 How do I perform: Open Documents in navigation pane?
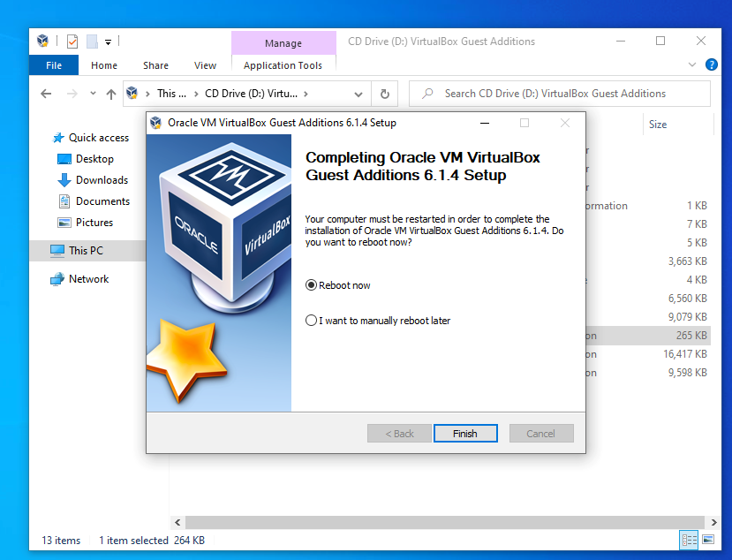click(102, 201)
